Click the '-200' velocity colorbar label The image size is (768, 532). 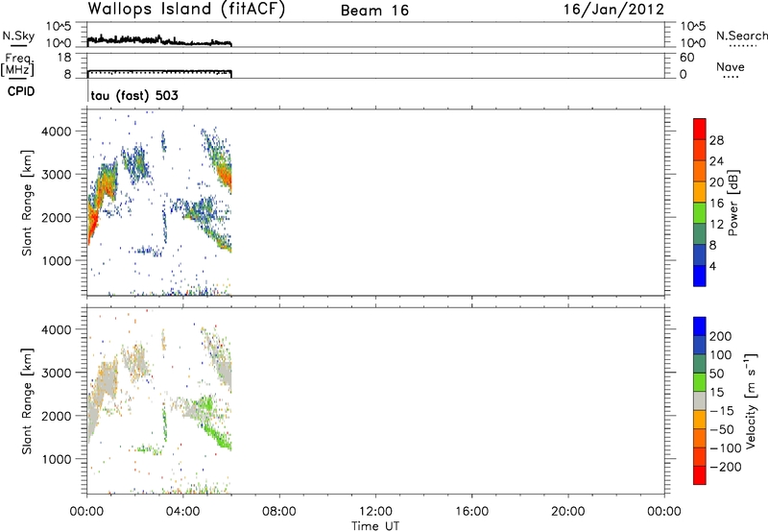(x=726, y=467)
